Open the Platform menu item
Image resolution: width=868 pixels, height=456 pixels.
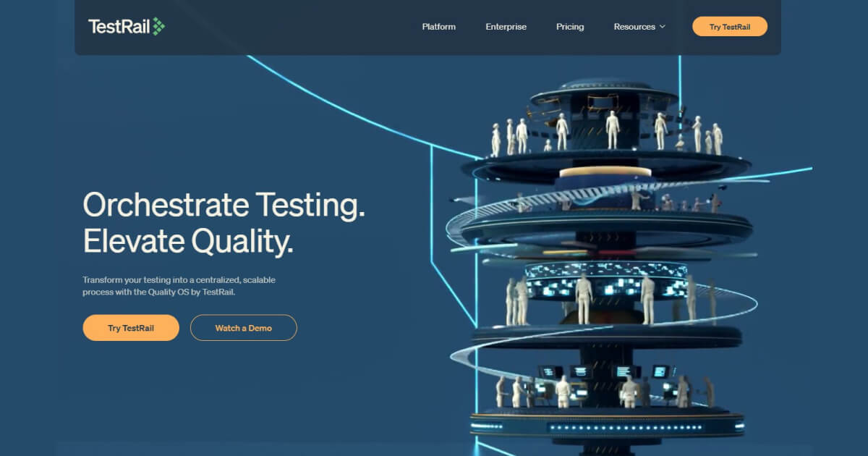pyautogui.click(x=439, y=27)
